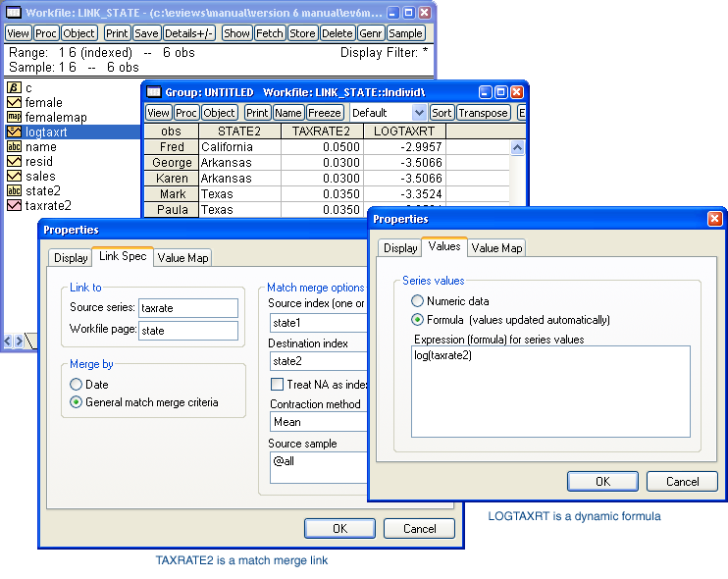Screen dimensions: 728x579
Task: Open the Contraction method Mean dropdown
Action: pos(316,422)
